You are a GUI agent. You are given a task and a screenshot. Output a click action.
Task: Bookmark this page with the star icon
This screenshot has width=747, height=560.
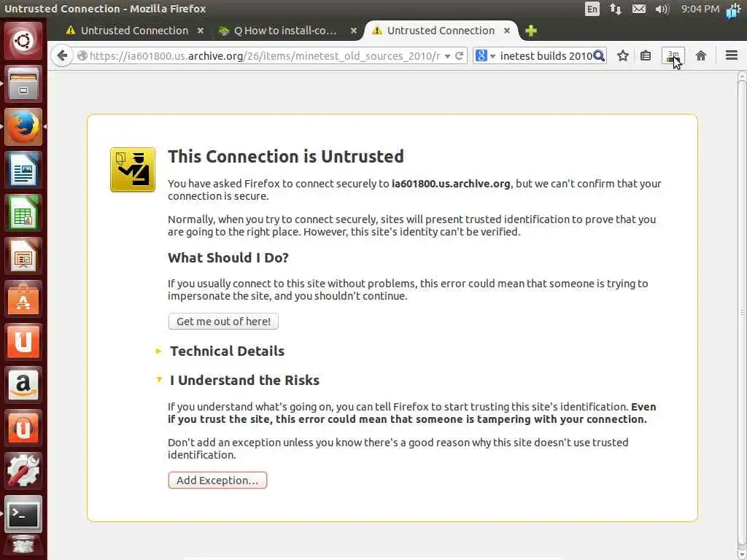point(623,55)
